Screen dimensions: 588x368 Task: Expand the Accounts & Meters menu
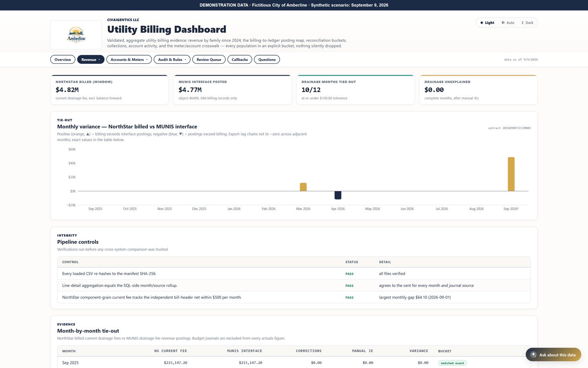[x=129, y=59]
